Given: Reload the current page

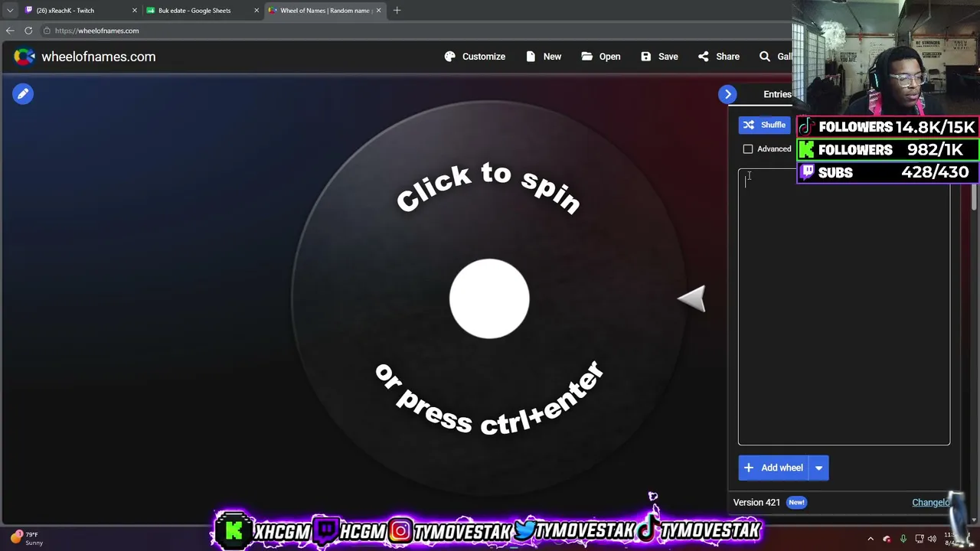Looking at the screenshot, I should [x=28, y=31].
